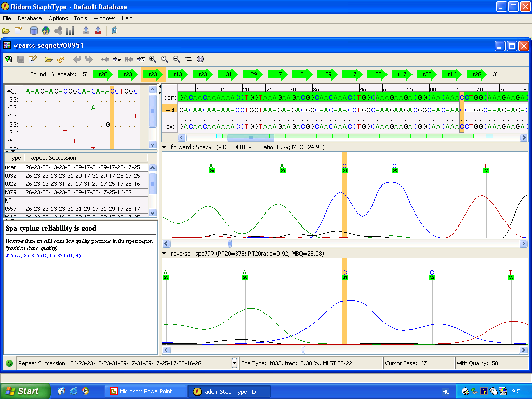Screen dimensions: 532x399
Task: Click the Repeat Succession column header
Action: click(x=86, y=158)
